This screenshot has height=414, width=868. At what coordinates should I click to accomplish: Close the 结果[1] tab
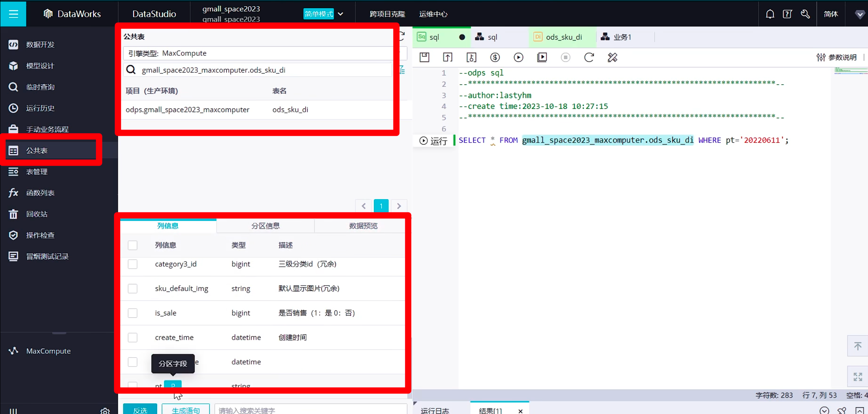[520, 411]
